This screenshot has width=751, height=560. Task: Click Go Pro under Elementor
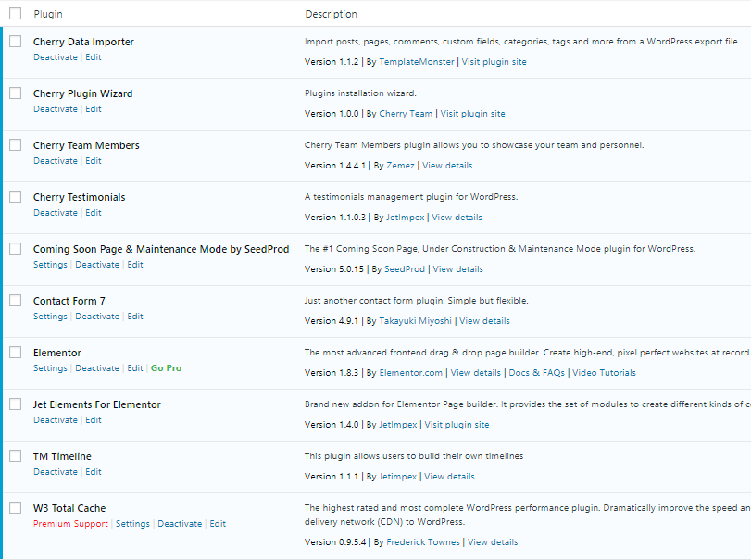pyautogui.click(x=166, y=368)
